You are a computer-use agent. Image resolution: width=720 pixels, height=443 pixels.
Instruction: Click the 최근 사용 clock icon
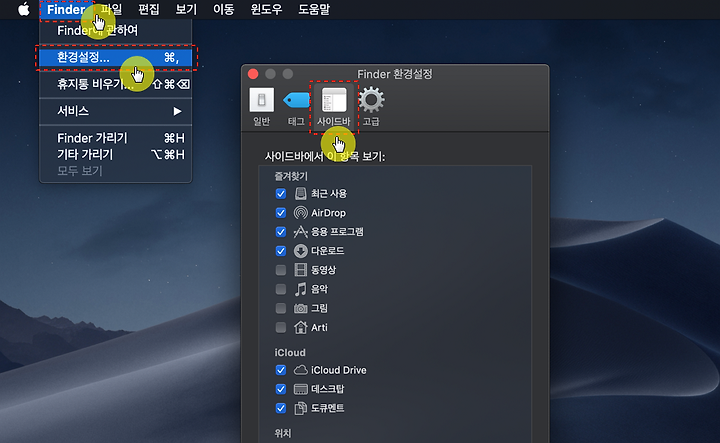point(300,194)
